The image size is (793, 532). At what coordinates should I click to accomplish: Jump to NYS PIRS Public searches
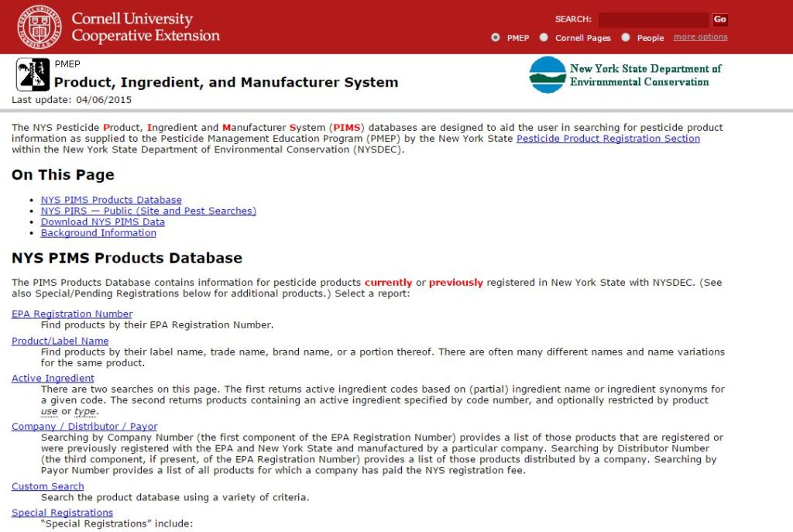coord(148,211)
